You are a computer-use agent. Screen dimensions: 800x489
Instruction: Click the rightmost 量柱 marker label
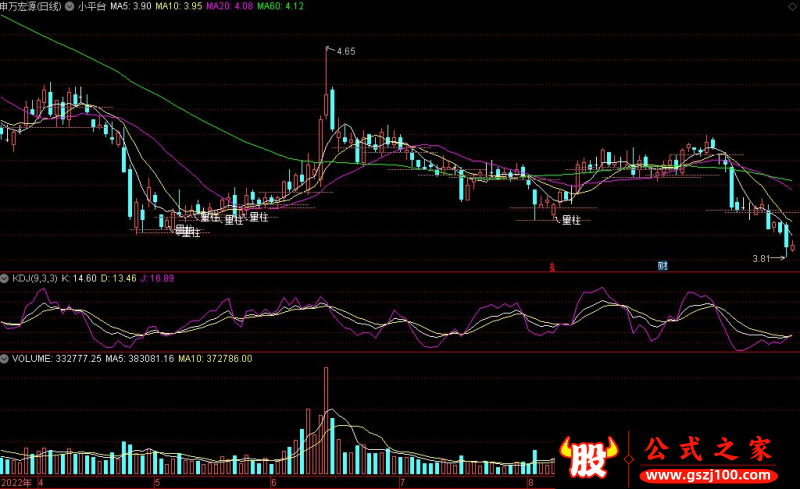[571, 219]
